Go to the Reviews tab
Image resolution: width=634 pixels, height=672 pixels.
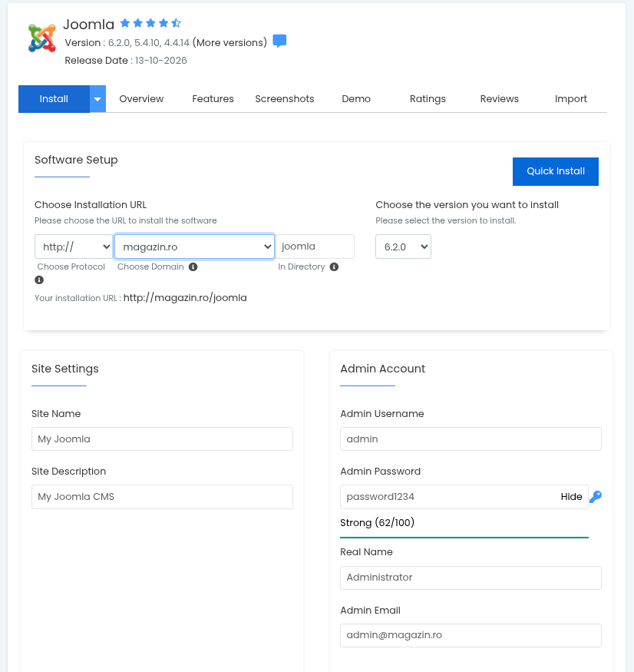(x=499, y=99)
